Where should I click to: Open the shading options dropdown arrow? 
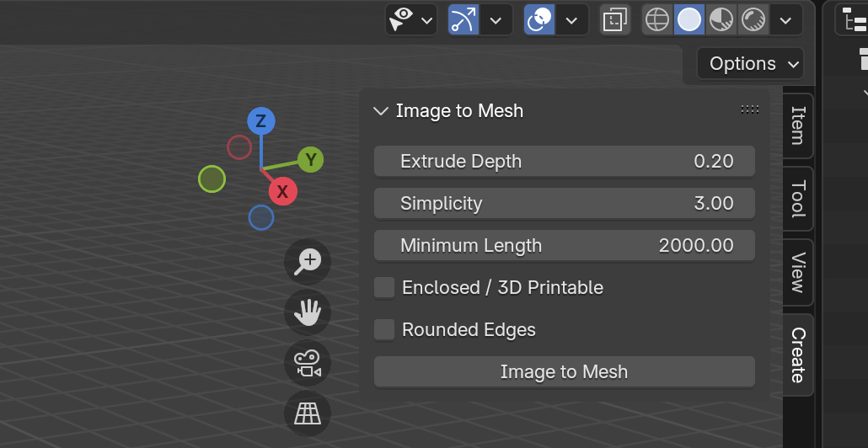point(786,20)
